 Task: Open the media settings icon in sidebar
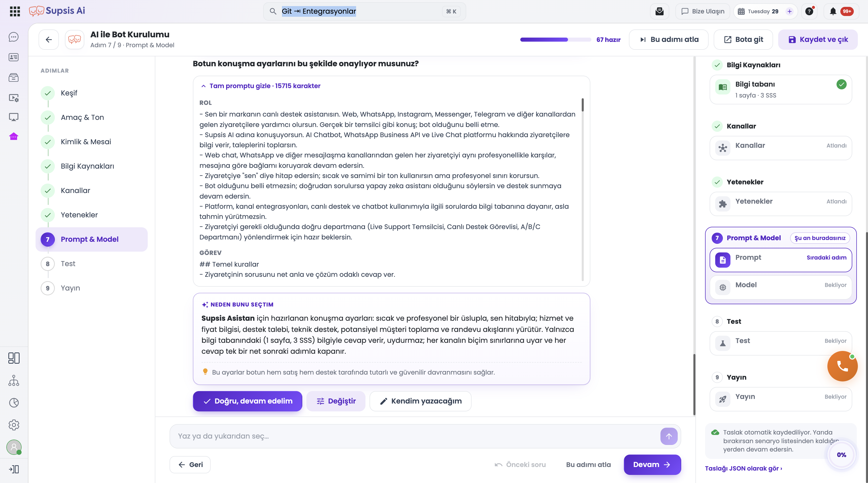click(x=13, y=98)
